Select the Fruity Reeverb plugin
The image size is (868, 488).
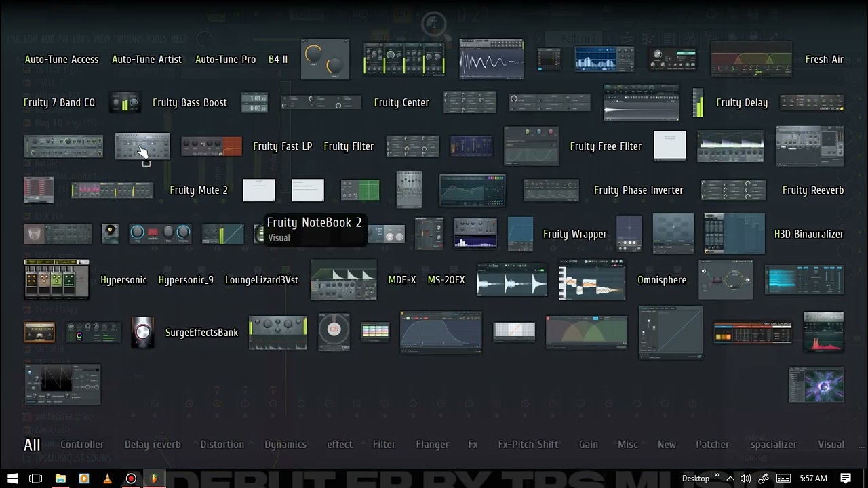point(813,190)
